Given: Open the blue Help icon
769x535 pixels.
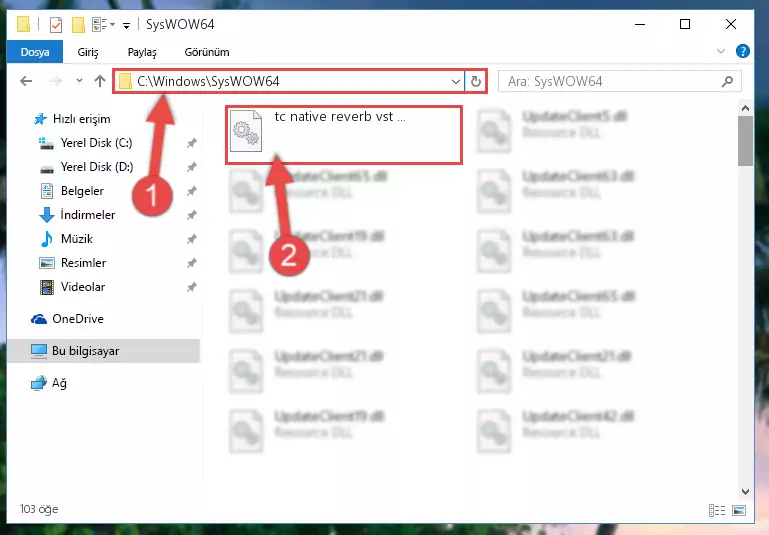Looking at the screenshot, I should (x=743, y=51).
